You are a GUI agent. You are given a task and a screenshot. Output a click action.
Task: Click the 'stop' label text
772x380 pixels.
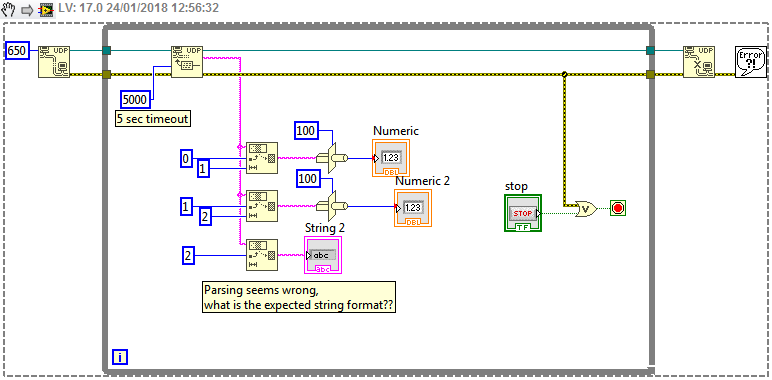point(516,187)
